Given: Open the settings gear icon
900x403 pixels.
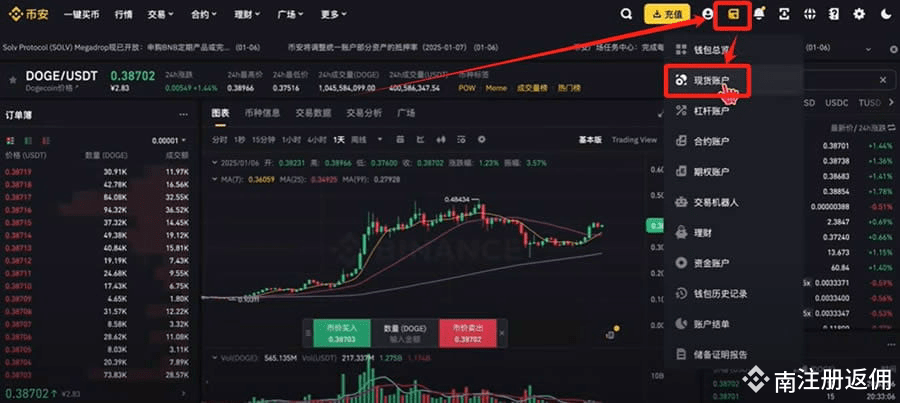Looking at the screenshot, I should coord(859,14).
